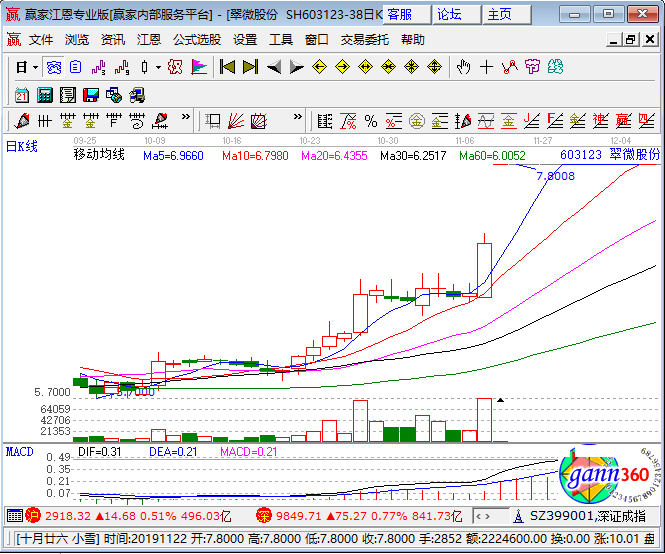Click the status bar grid table icon

[15, 516]
